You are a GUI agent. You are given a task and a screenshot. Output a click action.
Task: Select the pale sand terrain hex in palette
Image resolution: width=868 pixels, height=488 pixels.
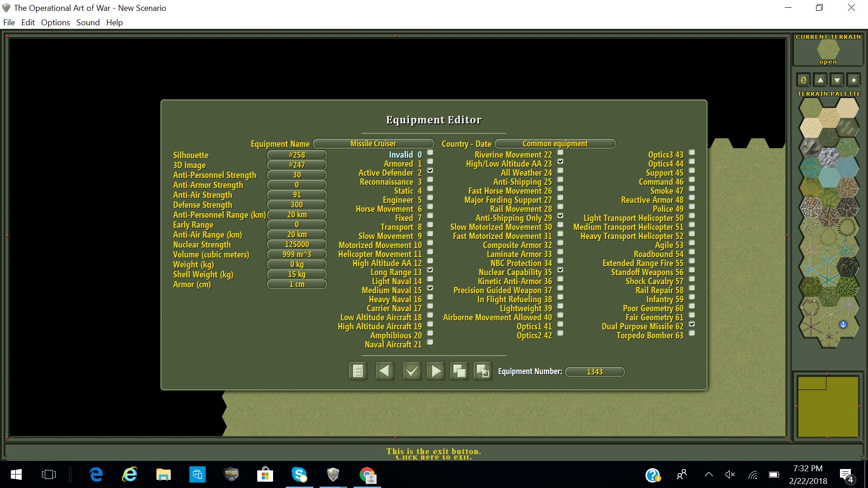click(847, 108)
